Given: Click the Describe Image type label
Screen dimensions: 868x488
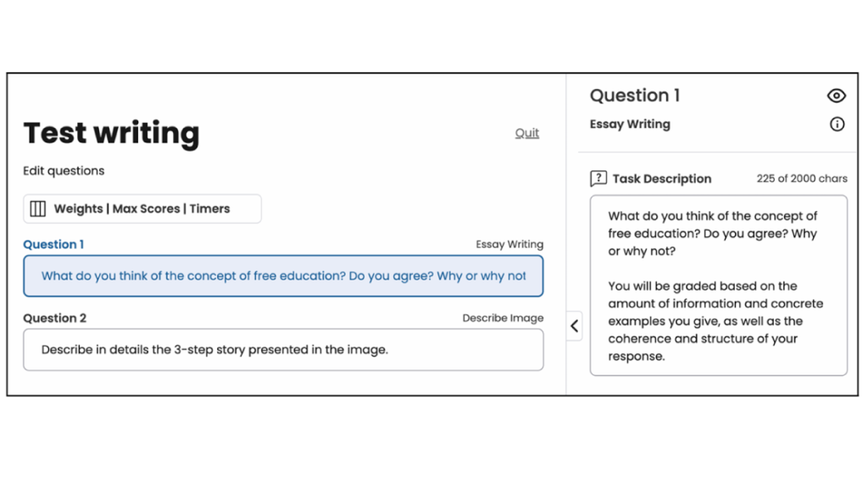Looking at the screenshot, I should pyautogui.click(x=503, y=319).
